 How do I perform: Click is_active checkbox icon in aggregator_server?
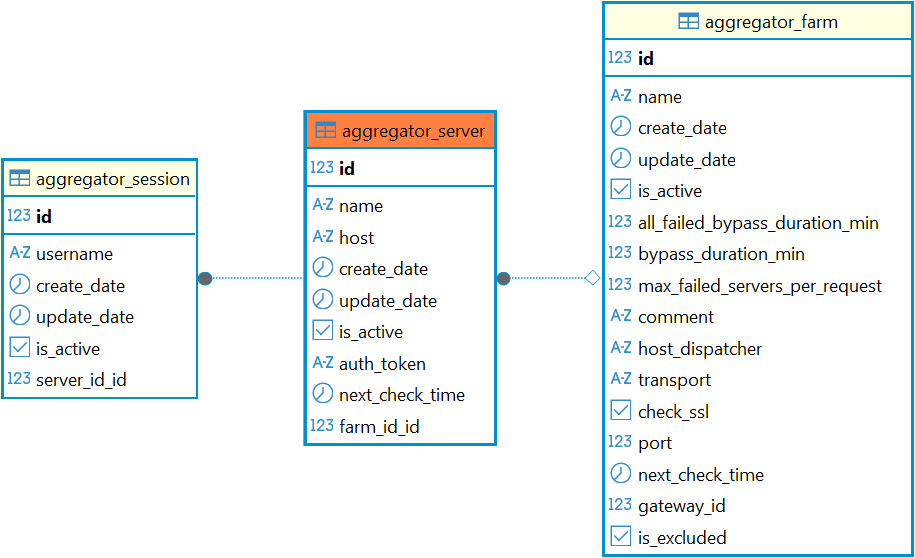click(322, 331)
